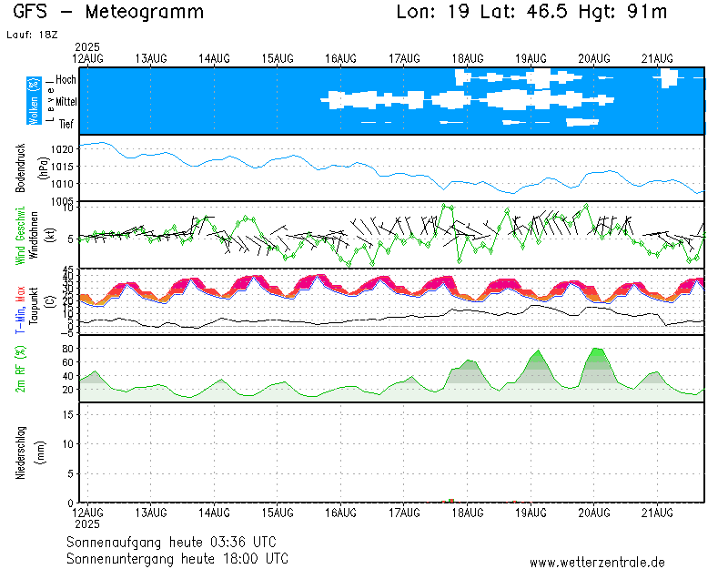
Task: Select the '2m RF (%)' humidity label
Action: click(20, 369)
